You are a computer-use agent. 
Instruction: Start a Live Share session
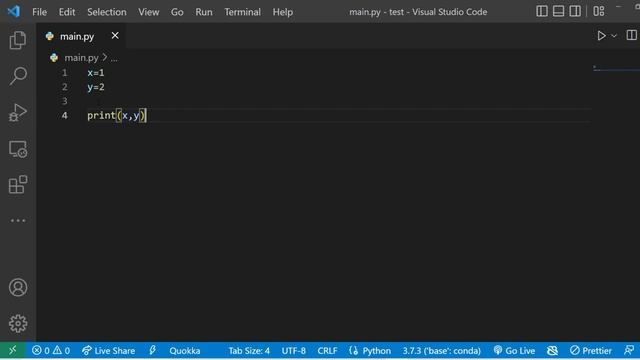point(109,350)
